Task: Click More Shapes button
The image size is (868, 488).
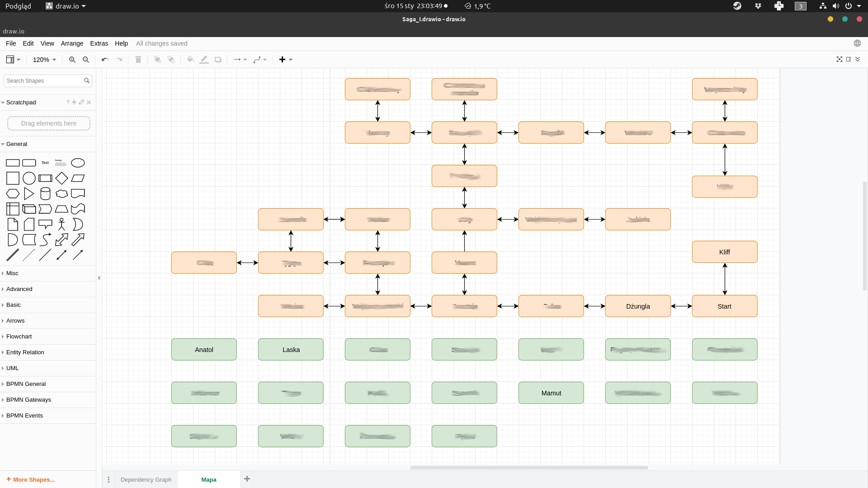Action: pyautogui.click(x=31, y=479)
